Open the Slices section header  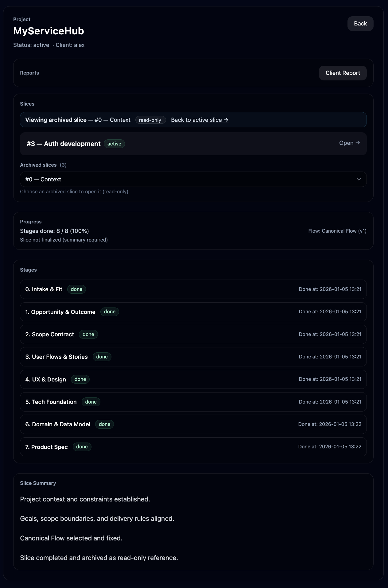tap(27, 104)
